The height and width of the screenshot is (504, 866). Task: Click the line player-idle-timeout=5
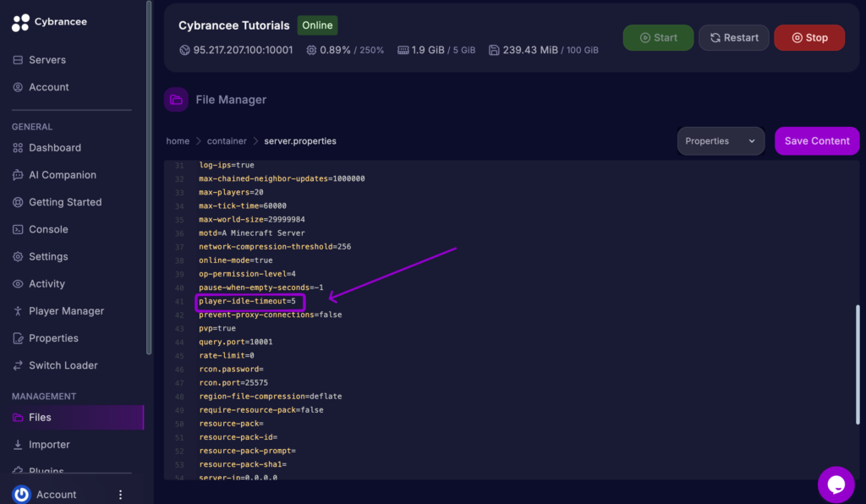tap(247, 301)
